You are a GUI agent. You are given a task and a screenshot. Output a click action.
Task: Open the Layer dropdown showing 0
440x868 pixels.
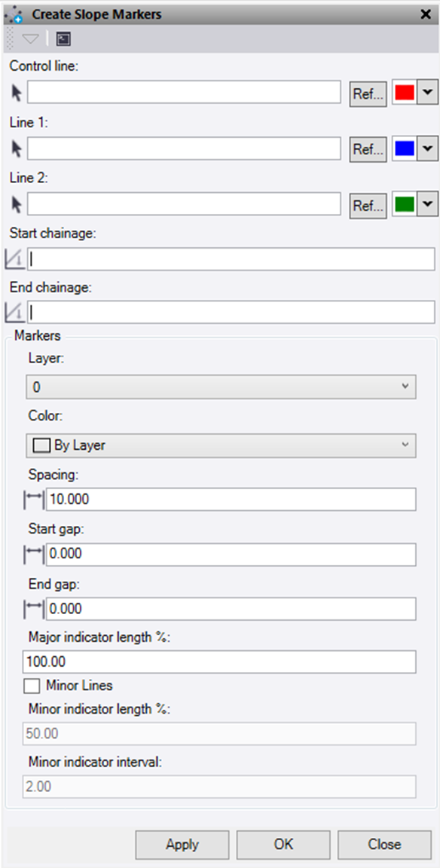(x=219, y=386)
